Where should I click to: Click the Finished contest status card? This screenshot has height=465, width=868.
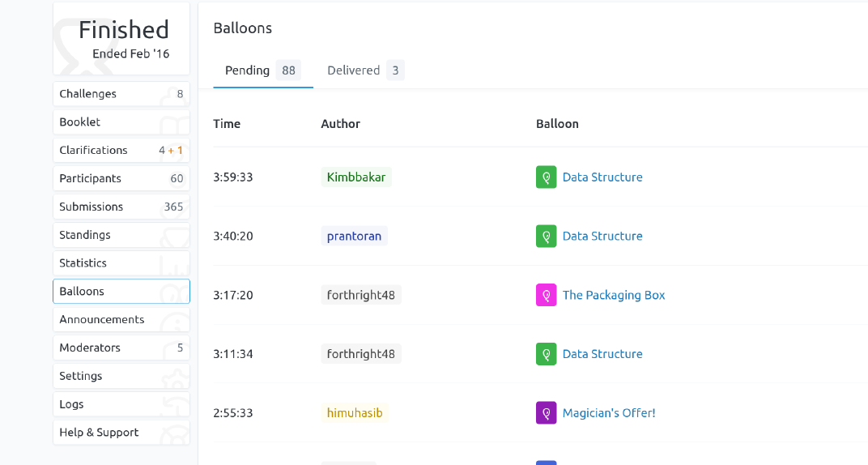click(121, 39)
